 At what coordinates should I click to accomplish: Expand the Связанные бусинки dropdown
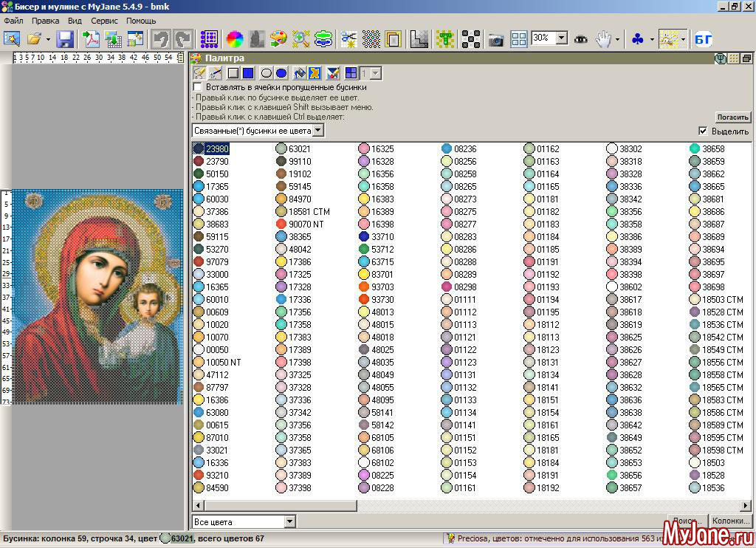pos(318,131)
